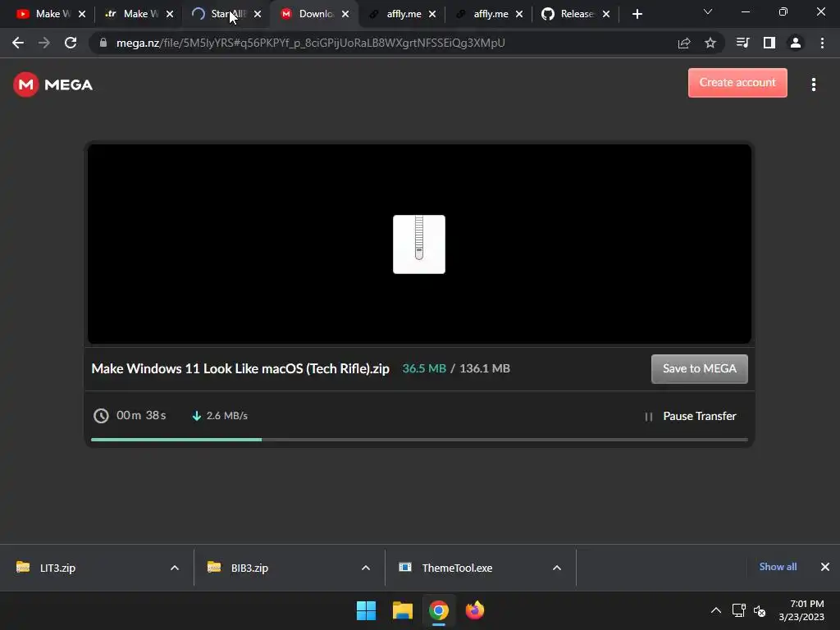Click the download progress bar
Screen dimensions: 840x630
pos(419,440)
